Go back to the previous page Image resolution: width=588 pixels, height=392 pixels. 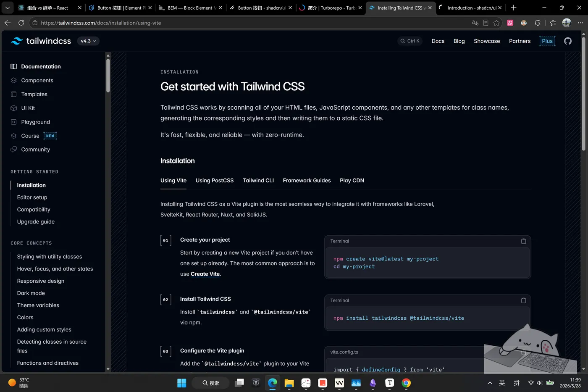[x=8, y=23]
